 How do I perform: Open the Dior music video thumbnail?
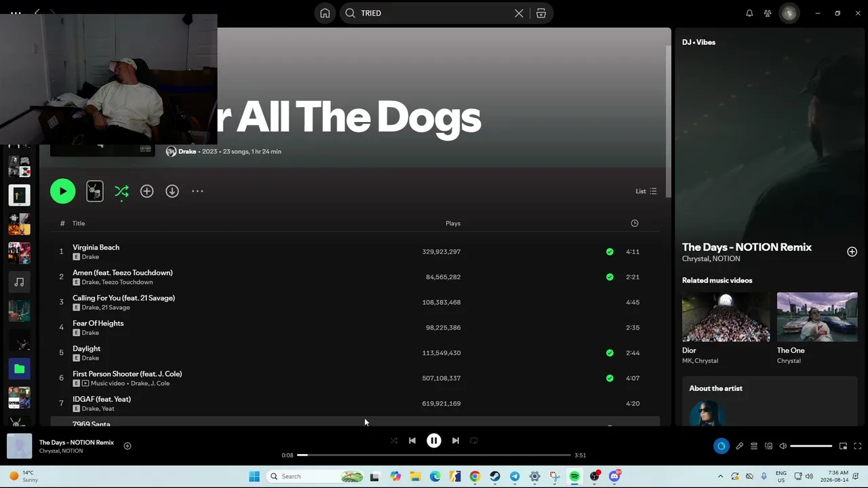tap(726, 317)
